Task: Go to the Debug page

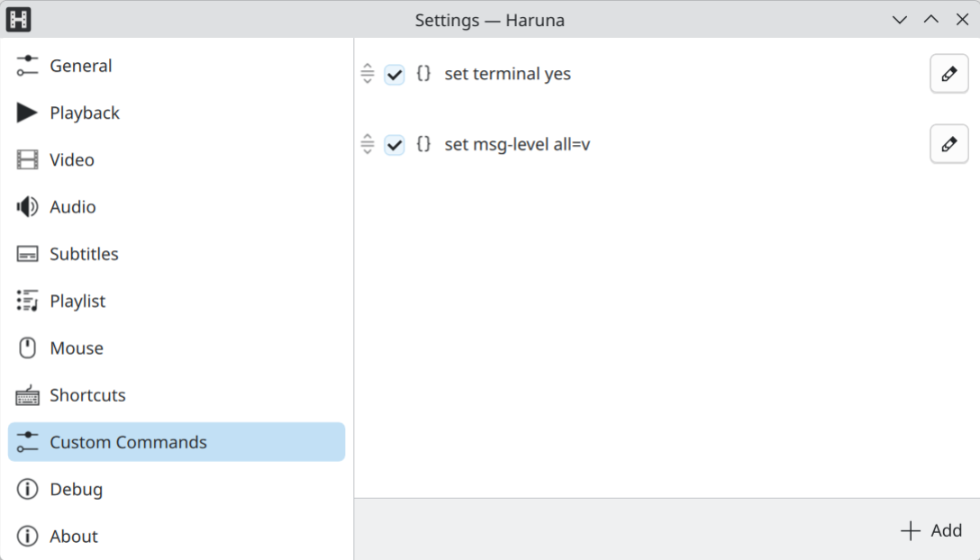Action: [76, 489]
